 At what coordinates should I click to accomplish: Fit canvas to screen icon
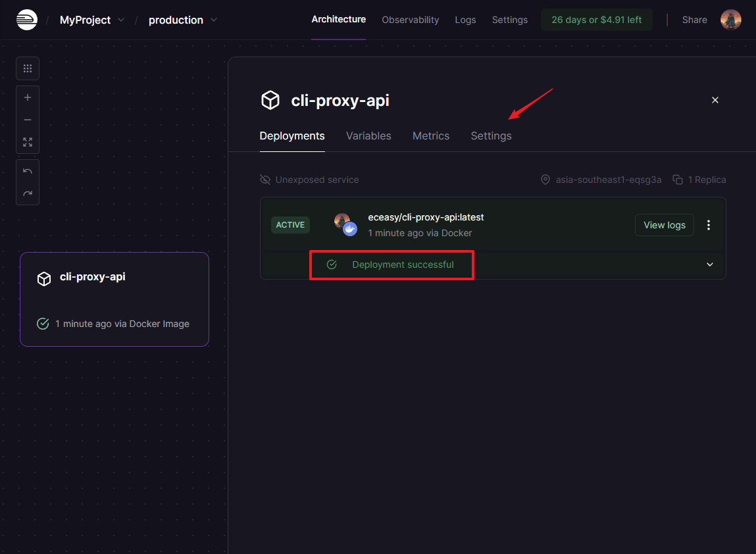click(x=28, y=142)
